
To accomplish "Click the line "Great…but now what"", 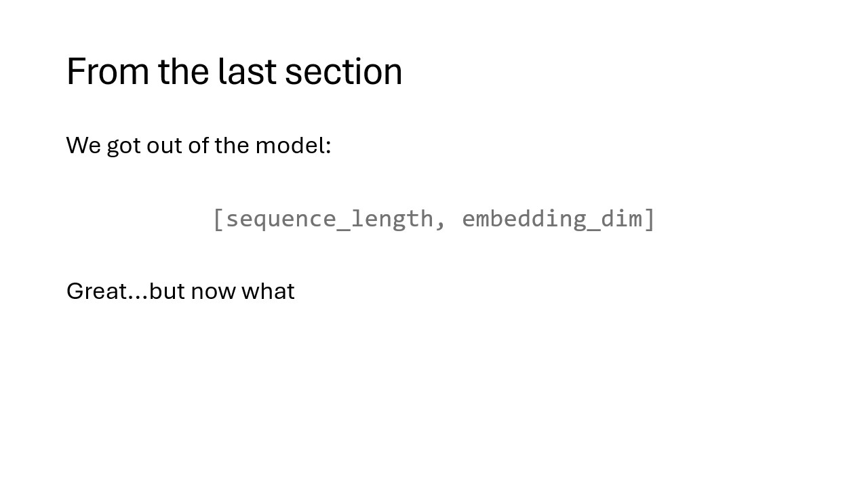I will (x=180, y=291).
